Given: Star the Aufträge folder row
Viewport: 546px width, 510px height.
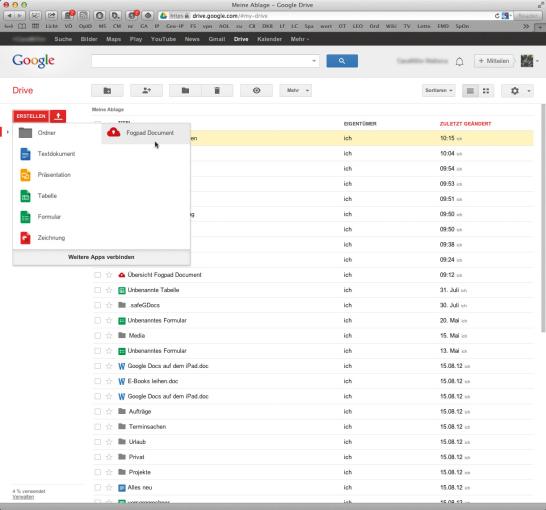Looking at the screenshot, I should pyautogui.click(x=109, y=411).
